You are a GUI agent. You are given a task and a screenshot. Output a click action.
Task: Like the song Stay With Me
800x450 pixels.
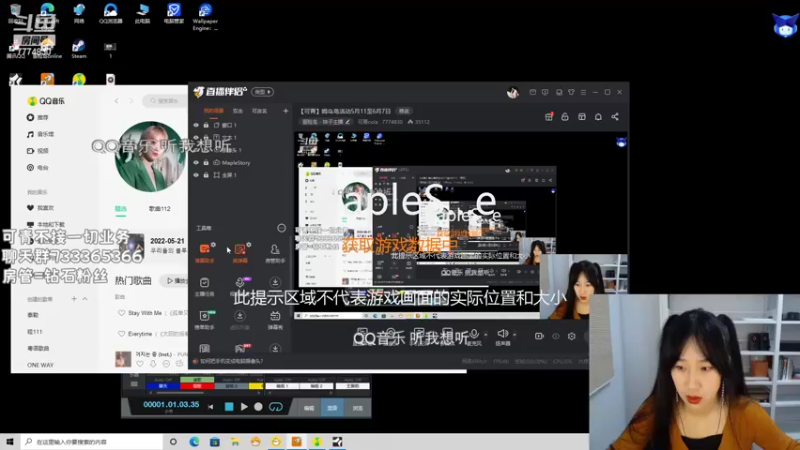tap(121, 313)
